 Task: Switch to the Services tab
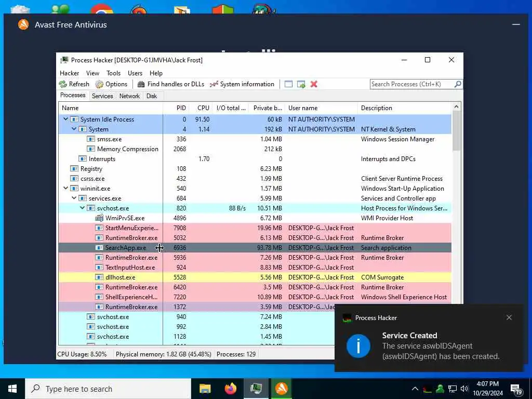102,96
